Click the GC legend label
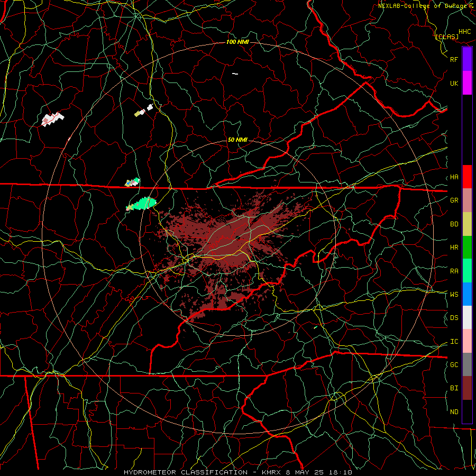 click(x=454, y=364)
